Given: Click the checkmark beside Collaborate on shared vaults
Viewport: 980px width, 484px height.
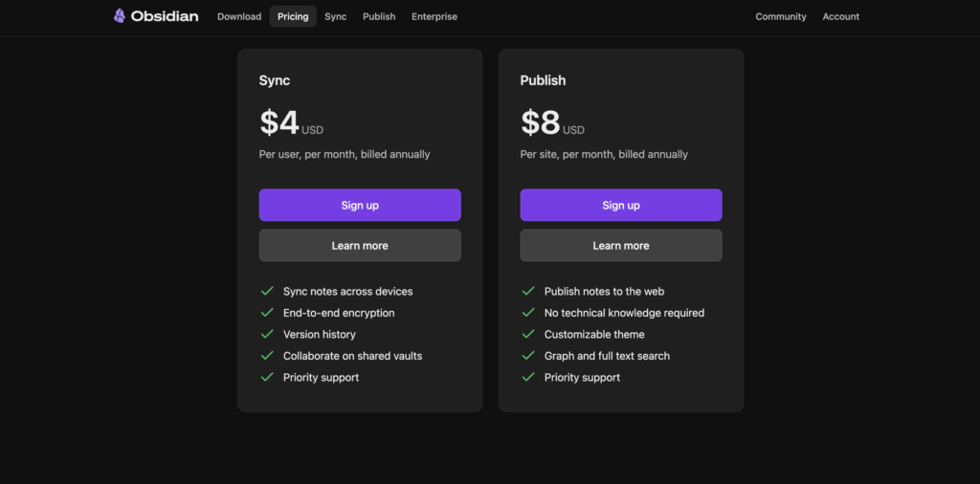Looking at the screenshot, I should (x=268, y=356).
